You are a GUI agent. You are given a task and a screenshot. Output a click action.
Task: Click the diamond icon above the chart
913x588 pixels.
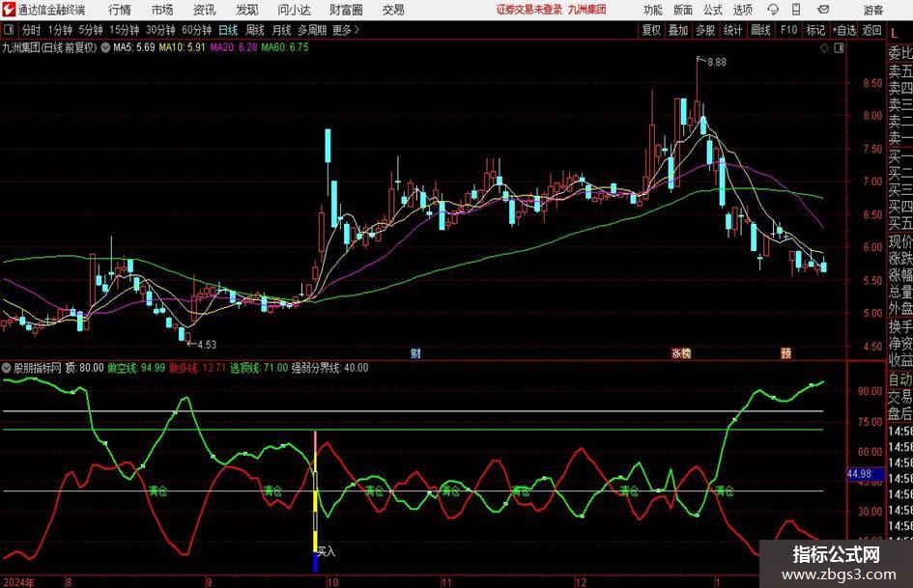(824, 48)
